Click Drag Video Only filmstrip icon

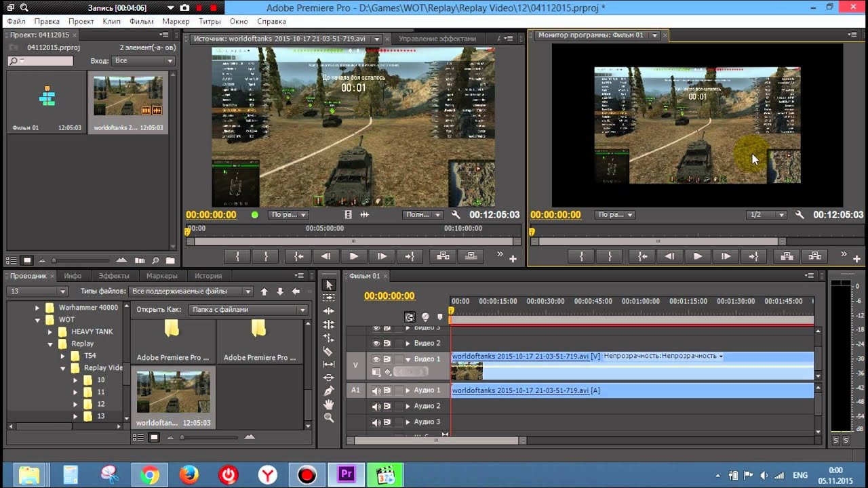click(x=349, y=215)
